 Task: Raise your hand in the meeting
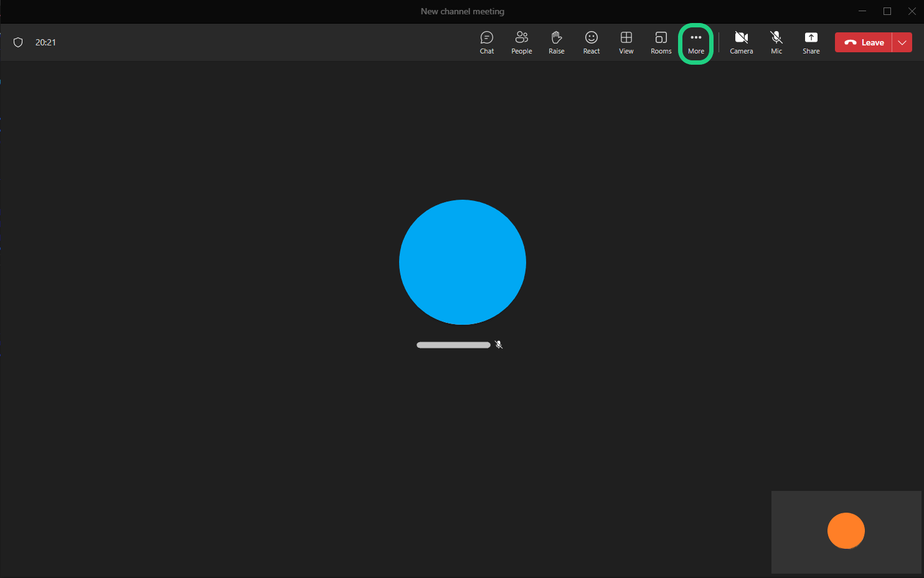pyautogui.click(x=556, y=42)
